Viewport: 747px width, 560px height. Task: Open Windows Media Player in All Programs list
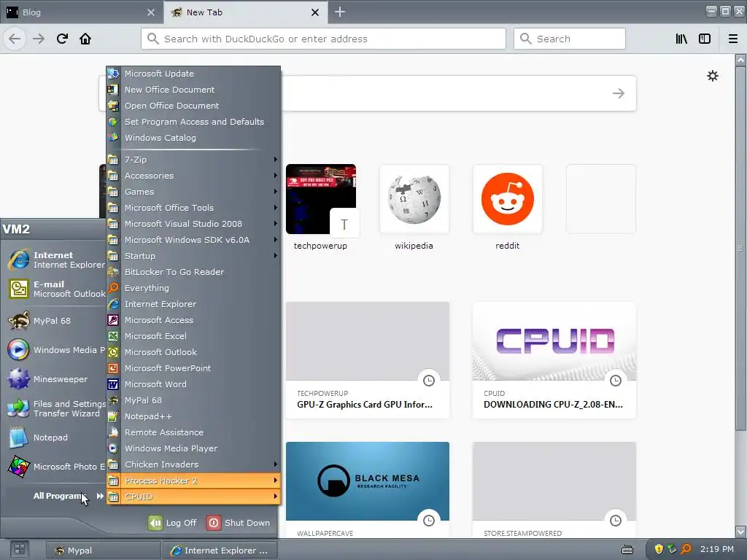pos(193,448)
